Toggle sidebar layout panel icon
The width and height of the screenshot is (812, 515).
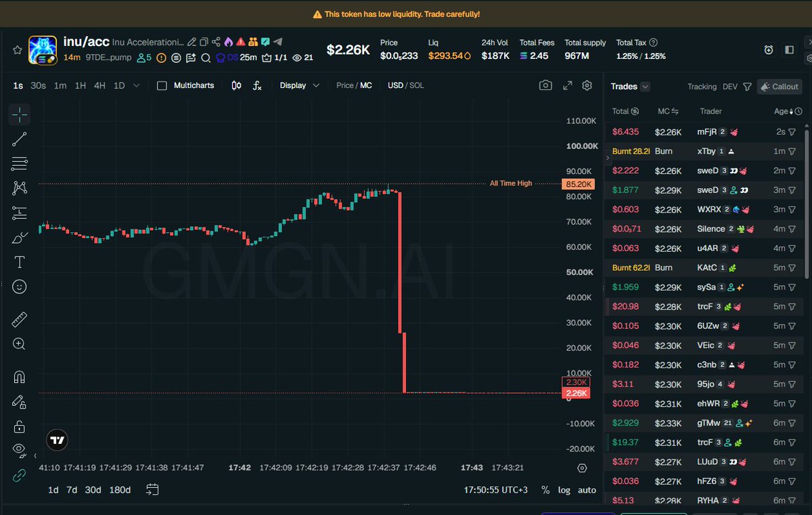point(790,49)
